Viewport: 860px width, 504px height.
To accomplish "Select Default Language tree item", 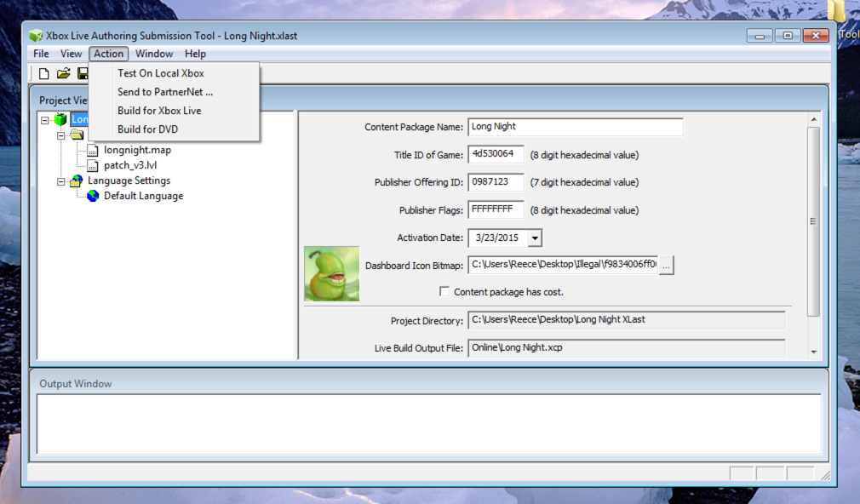I will tap(144, 196).
